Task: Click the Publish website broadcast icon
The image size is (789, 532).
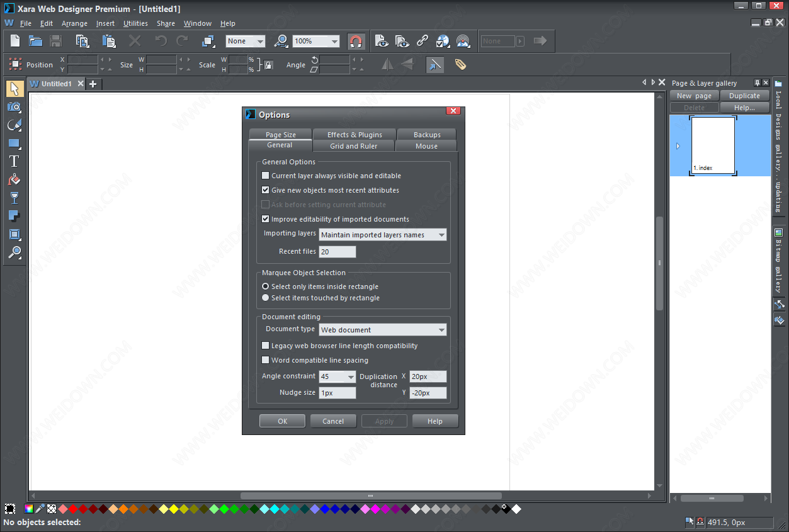Action: tap(463, 41)
